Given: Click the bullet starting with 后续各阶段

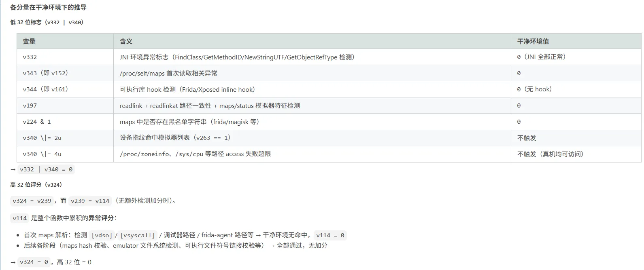Looking at the screenshot, I should pos(175,245).
